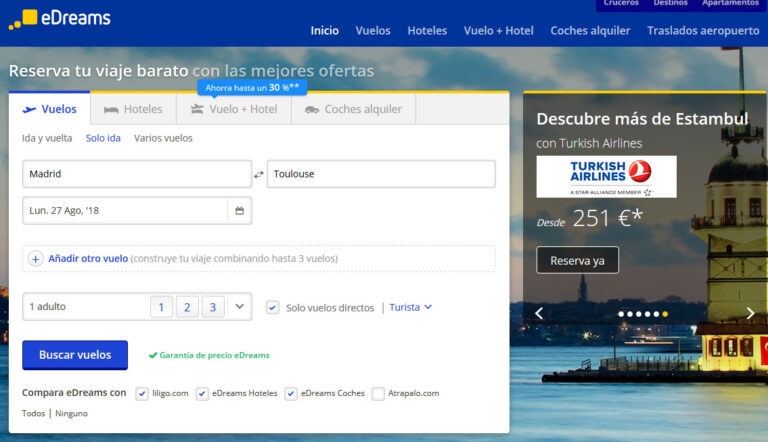
Task: Open the Vuelo + Hotel tab
Action: (x=233, y=109)
